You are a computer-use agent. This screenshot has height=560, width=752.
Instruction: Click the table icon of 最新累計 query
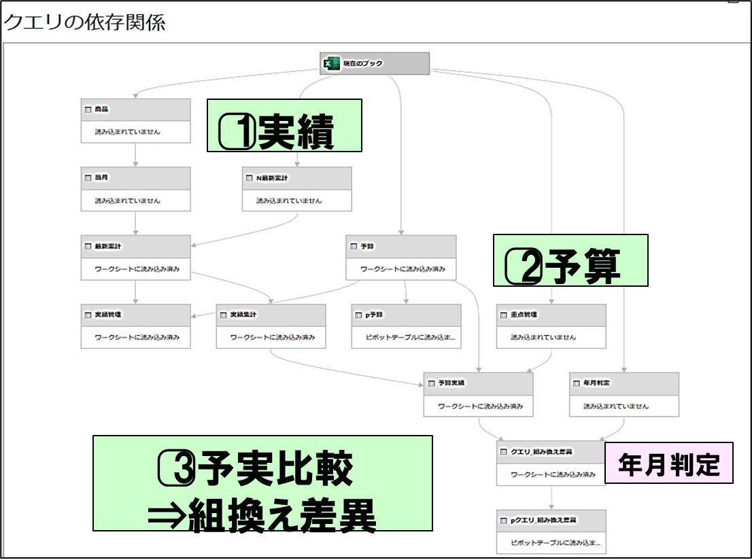[x=88, y=247]
